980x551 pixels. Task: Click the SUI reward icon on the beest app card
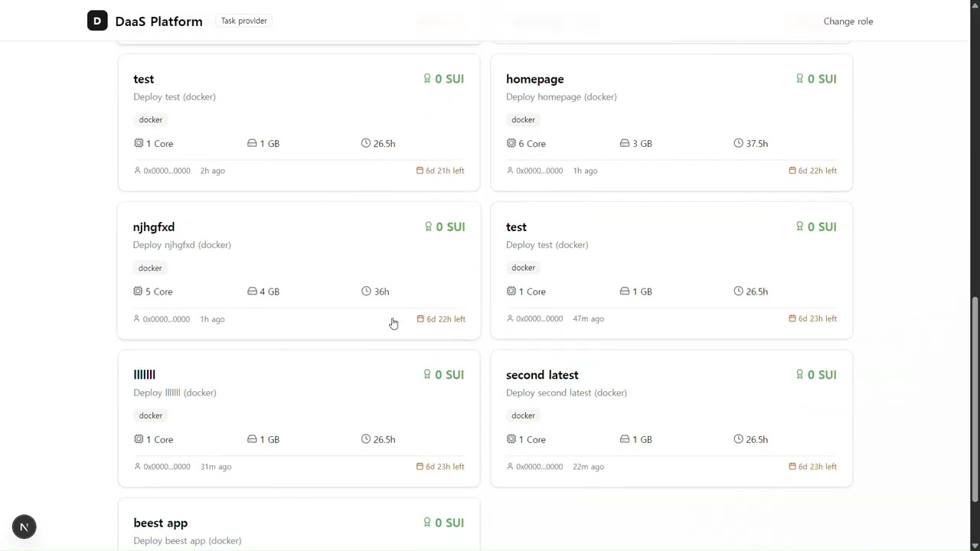427,523
